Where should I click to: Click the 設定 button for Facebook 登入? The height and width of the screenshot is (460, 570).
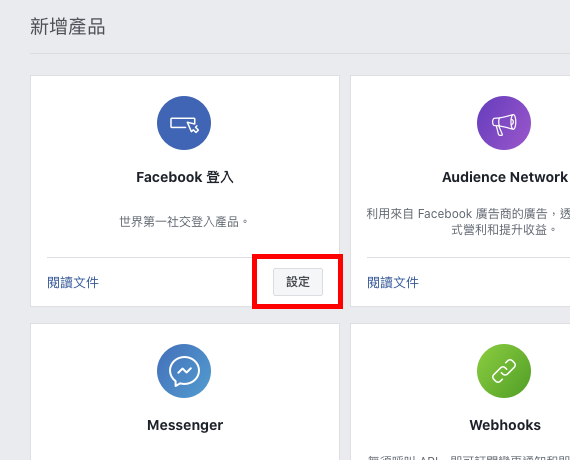coord(298,282)
